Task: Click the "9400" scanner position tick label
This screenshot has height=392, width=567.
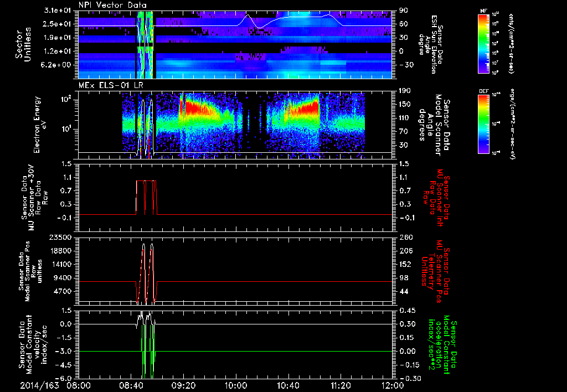Action: (62, 278)
